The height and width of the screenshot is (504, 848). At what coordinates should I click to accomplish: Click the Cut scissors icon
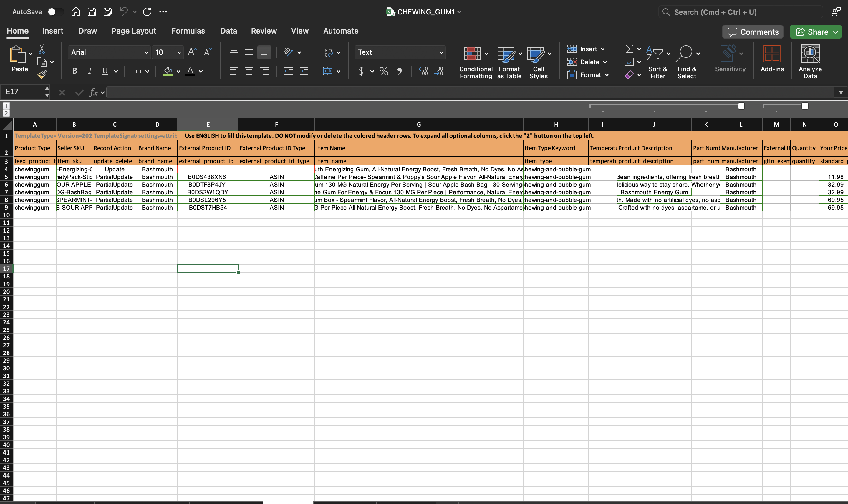tap(42, 49)
